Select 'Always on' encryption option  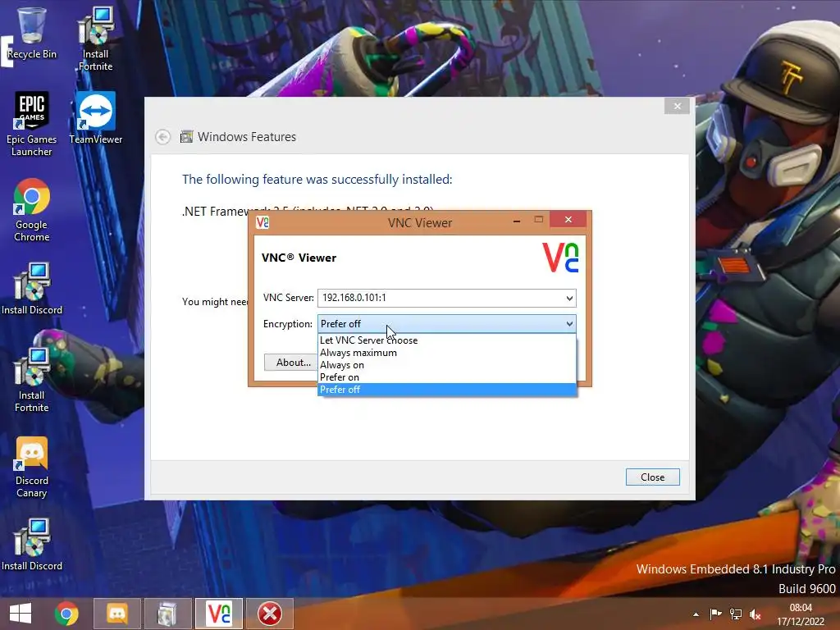[447, 365]
